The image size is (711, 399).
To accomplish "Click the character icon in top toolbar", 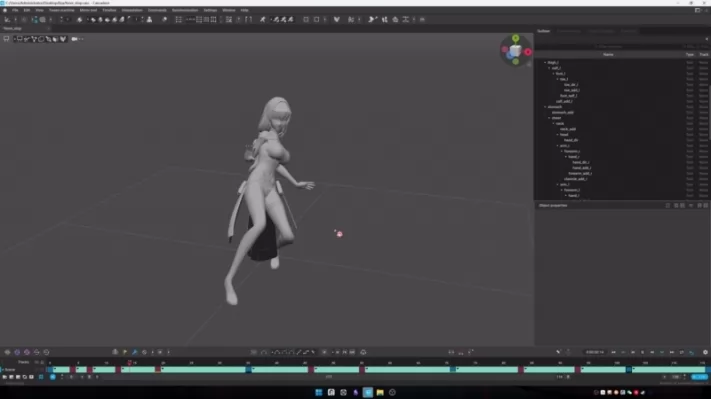I will 149,19.
